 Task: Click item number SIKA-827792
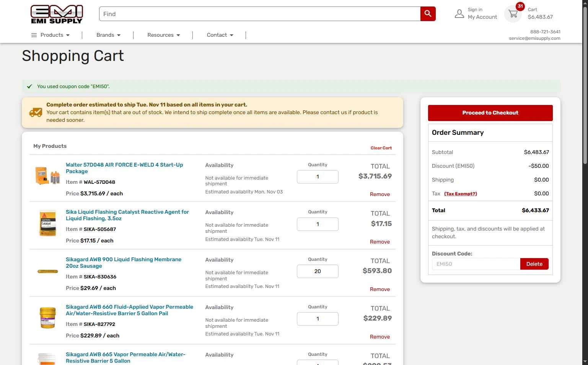pyautogui.click(x=99, y=324)
